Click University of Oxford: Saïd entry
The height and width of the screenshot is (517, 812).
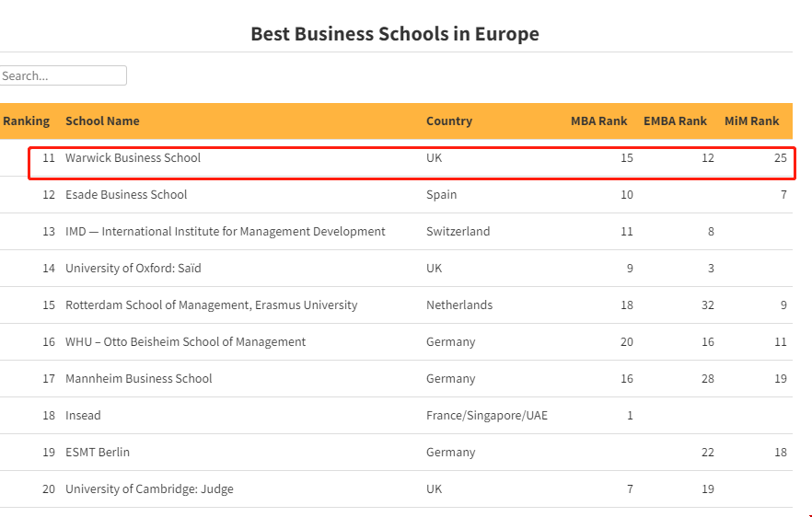(x=133, y=269)
